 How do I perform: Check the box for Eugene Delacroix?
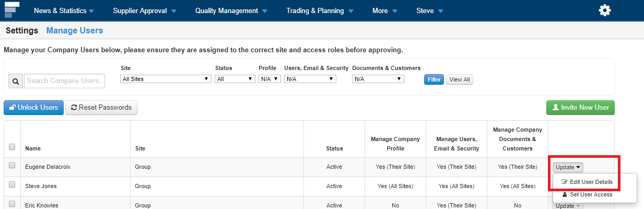(x=12, y=166)
